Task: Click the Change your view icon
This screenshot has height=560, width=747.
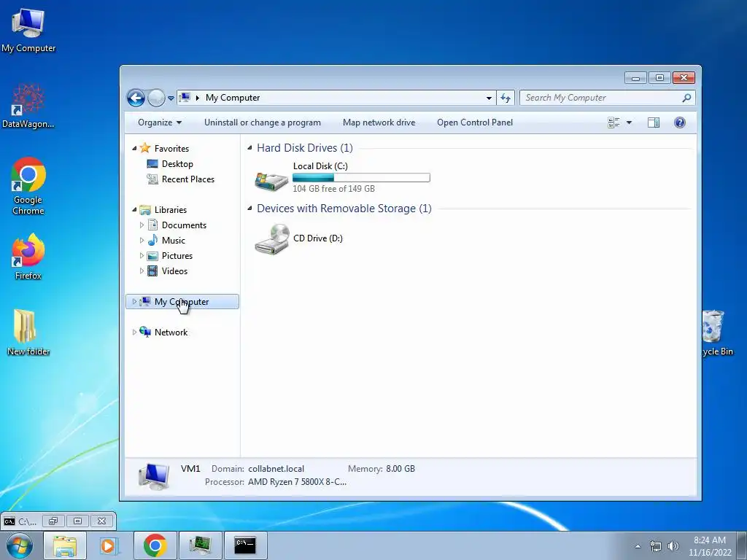Action: (614, 122)
